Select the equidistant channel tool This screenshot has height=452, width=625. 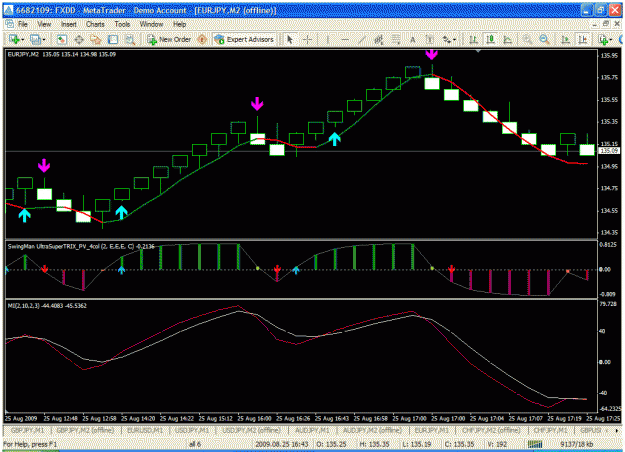pyautogui.click(x=379, y=39)
